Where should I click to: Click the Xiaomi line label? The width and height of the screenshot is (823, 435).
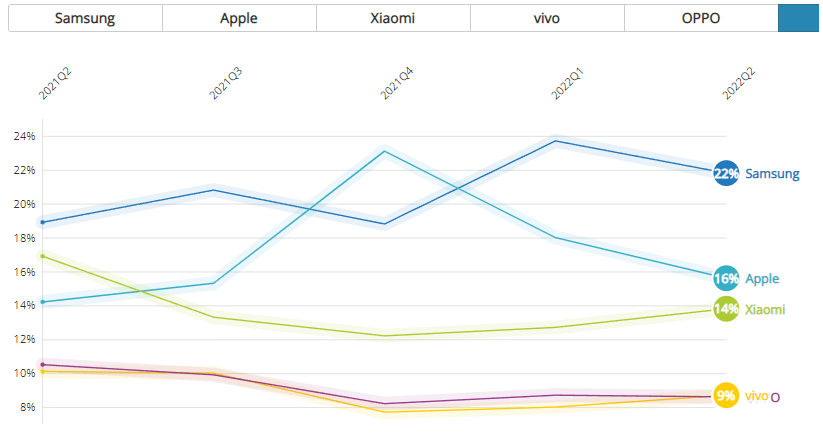(765, 310)
